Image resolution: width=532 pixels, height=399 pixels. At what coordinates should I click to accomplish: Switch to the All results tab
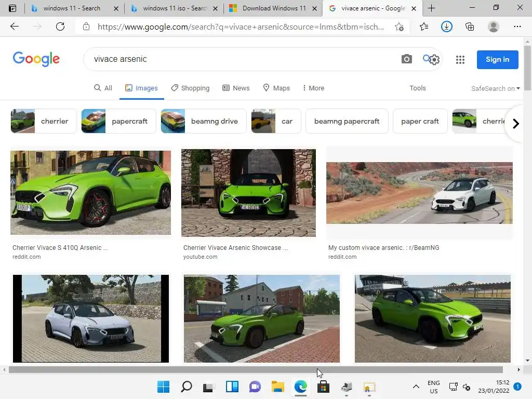click(103, 88)
